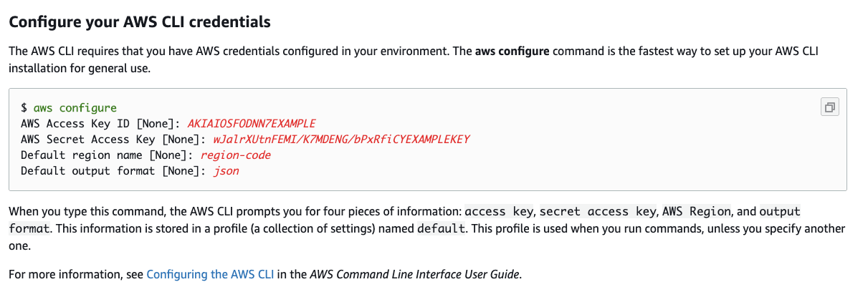Copy the aws configure code block
868x292 pixels.
pos(829,107)
